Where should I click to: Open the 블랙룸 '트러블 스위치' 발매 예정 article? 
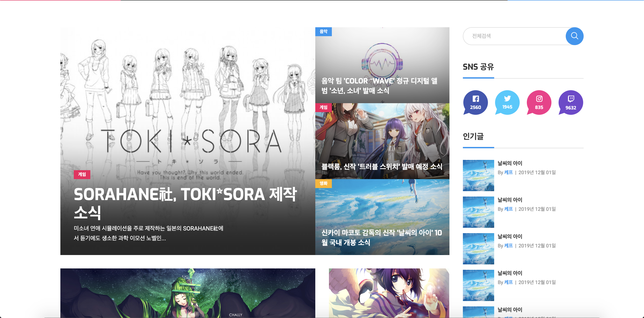[382, 167]
